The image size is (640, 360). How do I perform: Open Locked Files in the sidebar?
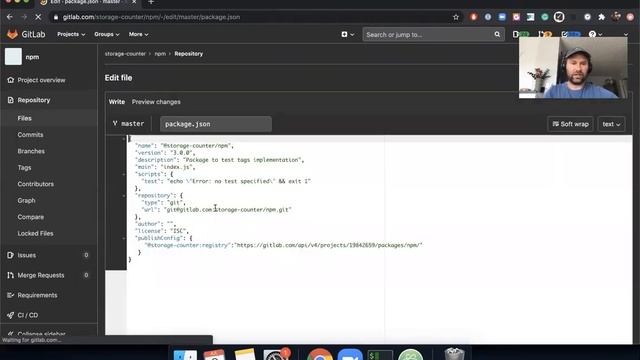(x=35, y=233)
